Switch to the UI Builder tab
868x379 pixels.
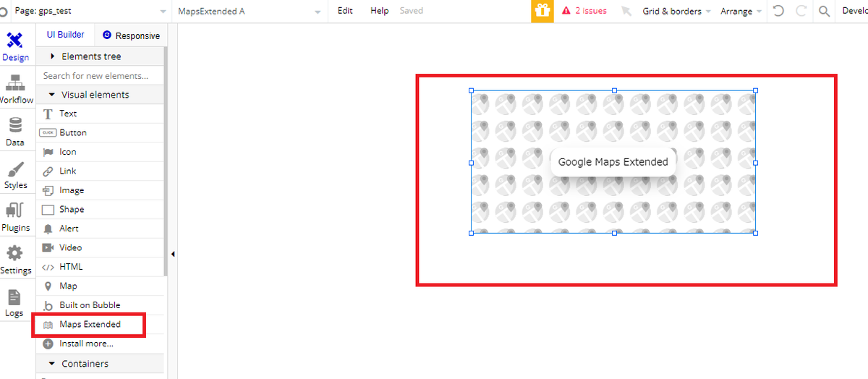click(x=65, y=35)
